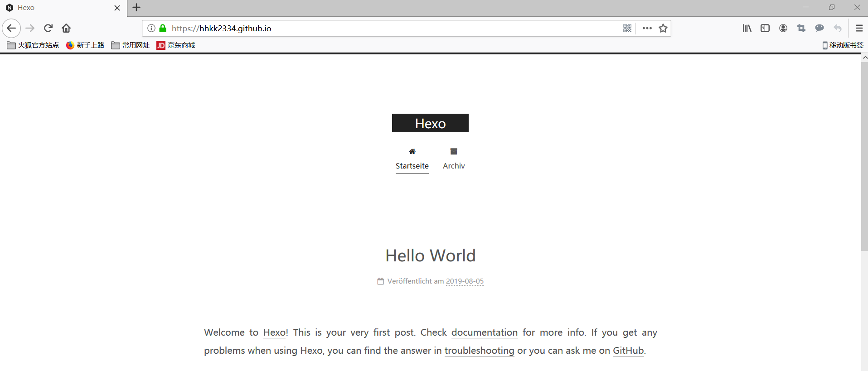868x371 pixels.
Task: Minimize the browser window
Action: [x=806, y=7]
